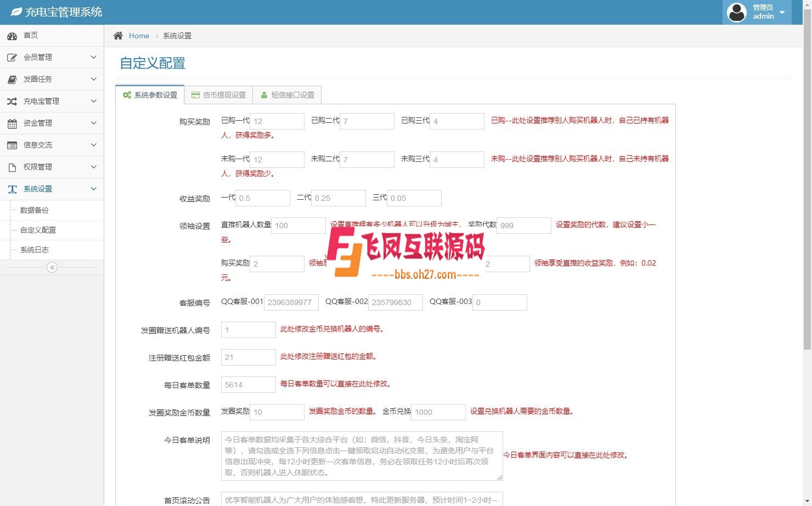Screen dimensions: 812x506
Task: Click the QQ客服-002 input field
Action: 396,302
